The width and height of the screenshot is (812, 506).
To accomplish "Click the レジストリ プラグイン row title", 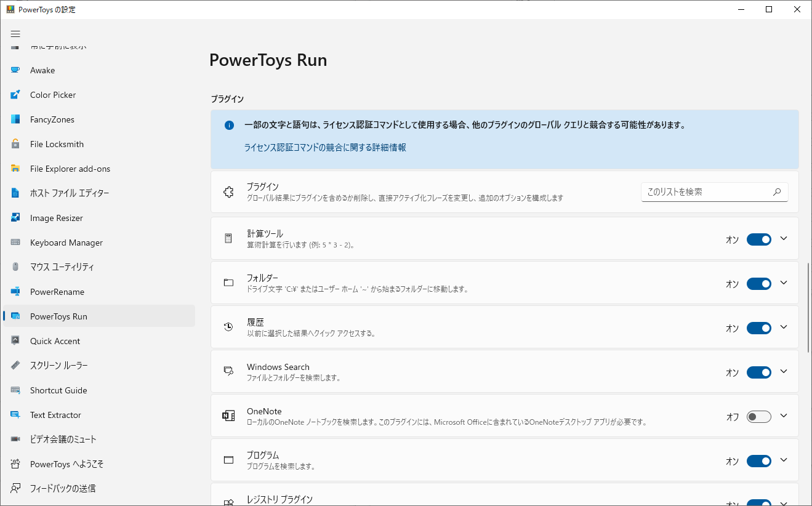I will pyautogui.click(x=280, y=499).
